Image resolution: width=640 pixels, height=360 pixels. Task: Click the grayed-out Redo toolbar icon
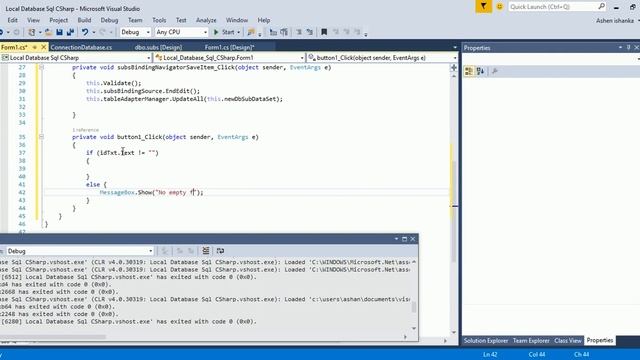(x=102, y=32)
